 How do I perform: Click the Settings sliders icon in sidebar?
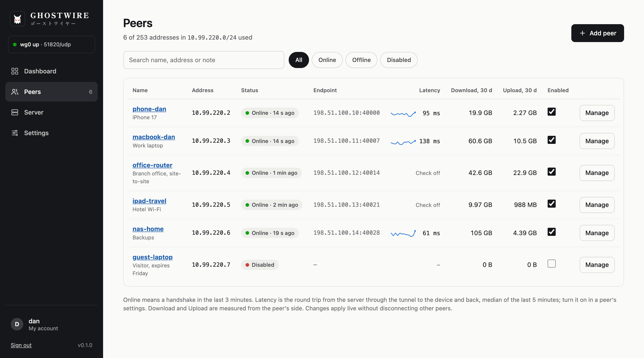coord(15,133)
